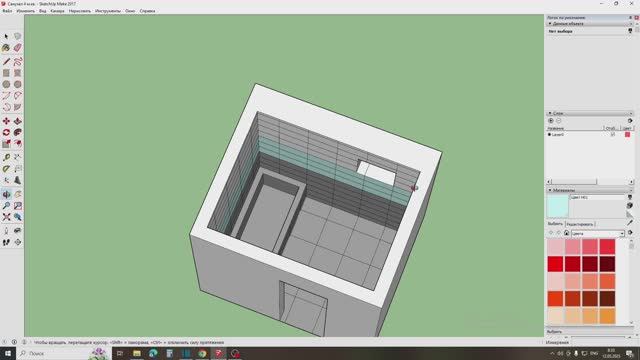Image resolution: width=640 pixels, height=360 pixels.
Task: Select the 2-Point Arc tool
Action: coord(18,96)
